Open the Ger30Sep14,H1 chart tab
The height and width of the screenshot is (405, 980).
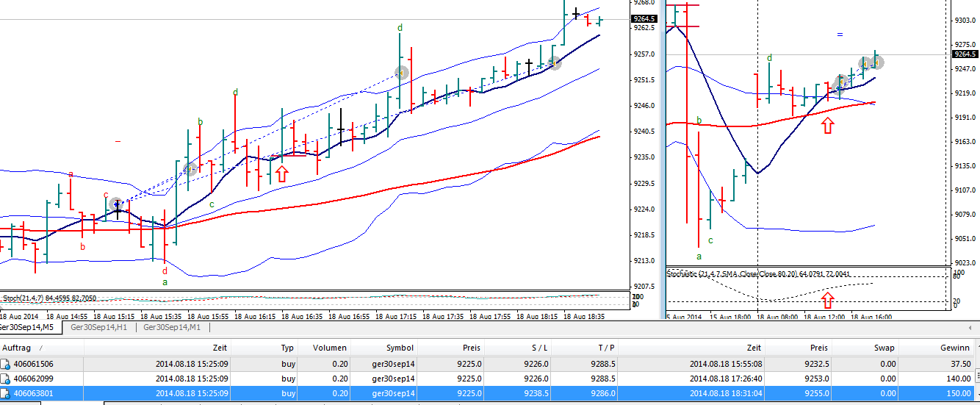point(99,327)
